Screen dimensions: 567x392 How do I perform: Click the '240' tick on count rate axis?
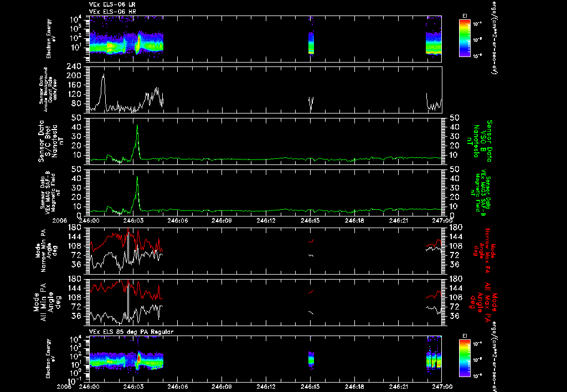pos(74,66)
